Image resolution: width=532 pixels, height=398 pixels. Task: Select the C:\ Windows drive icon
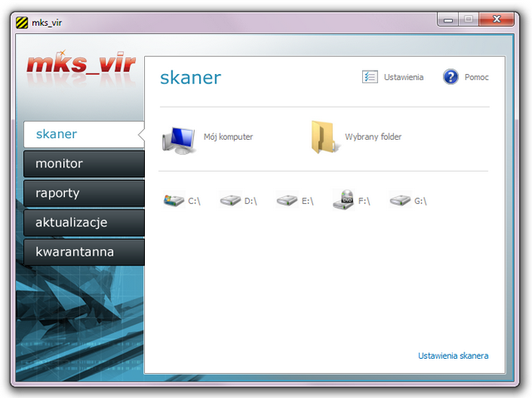point(174,201)
